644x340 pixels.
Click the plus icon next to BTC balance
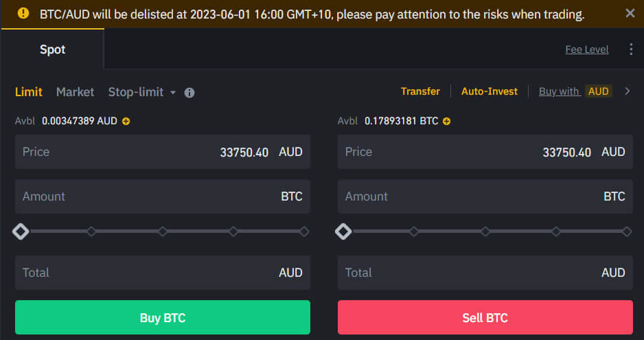coord(446,121)
